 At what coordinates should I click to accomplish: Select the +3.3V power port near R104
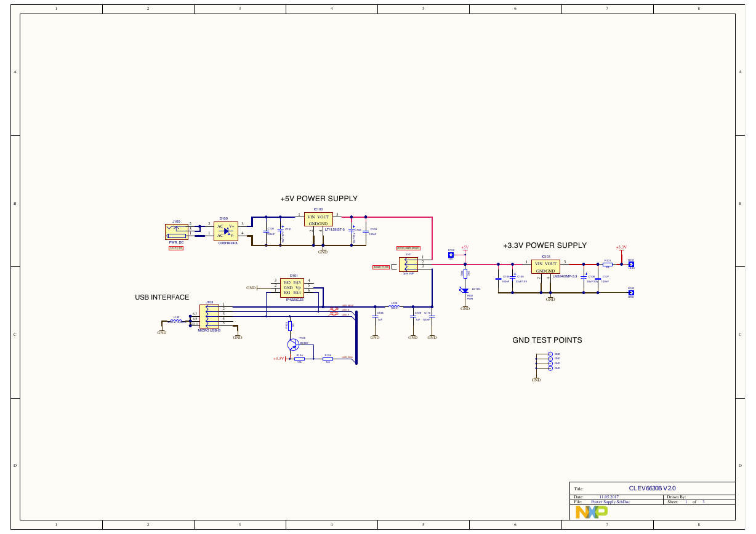click(x=278, y=358)
